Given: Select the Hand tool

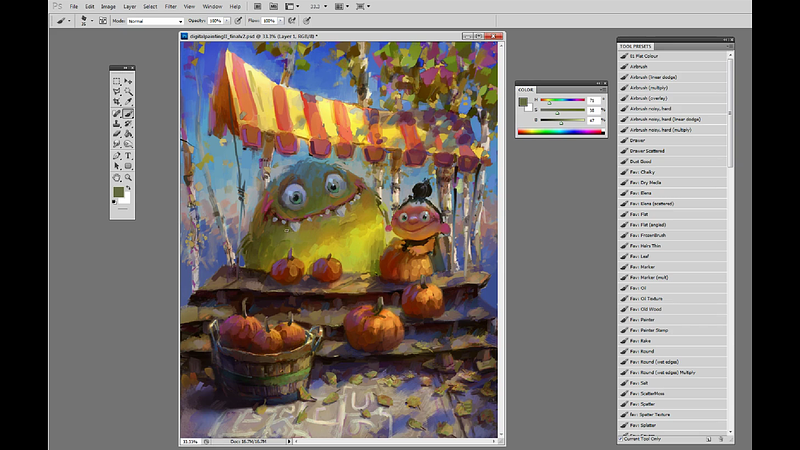Looking at the screenshot, I should pyautogui.click(x=117, y=177).
